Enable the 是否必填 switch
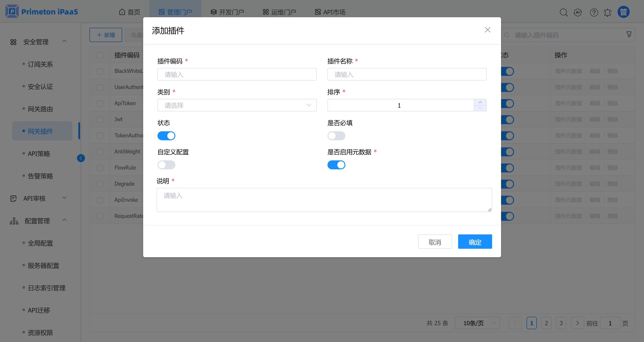Image resolution: width=644 pixels, height=342 pixels. tap(336, 136)
